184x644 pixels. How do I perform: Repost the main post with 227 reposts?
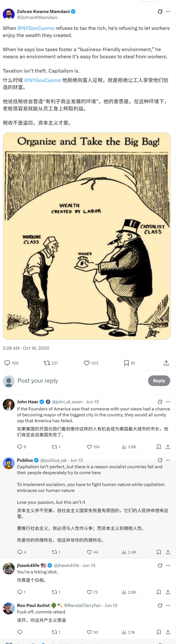tap(47, 363)
